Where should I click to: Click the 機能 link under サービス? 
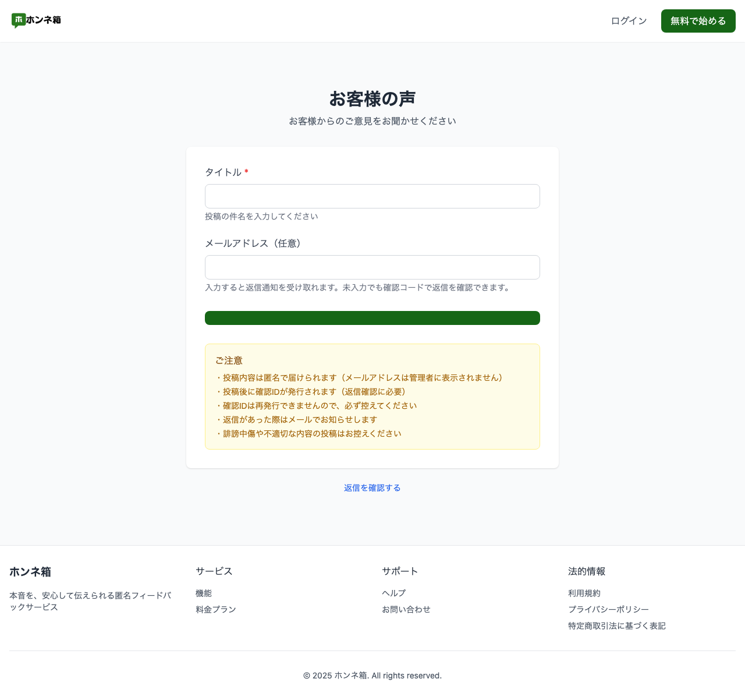coord(203,593)
